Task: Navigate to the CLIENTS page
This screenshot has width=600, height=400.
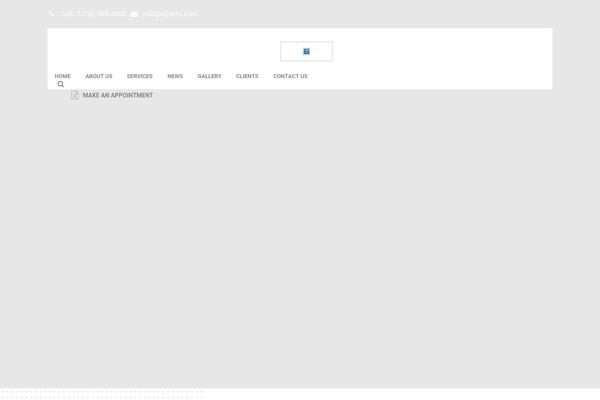Action: [247, 76]
